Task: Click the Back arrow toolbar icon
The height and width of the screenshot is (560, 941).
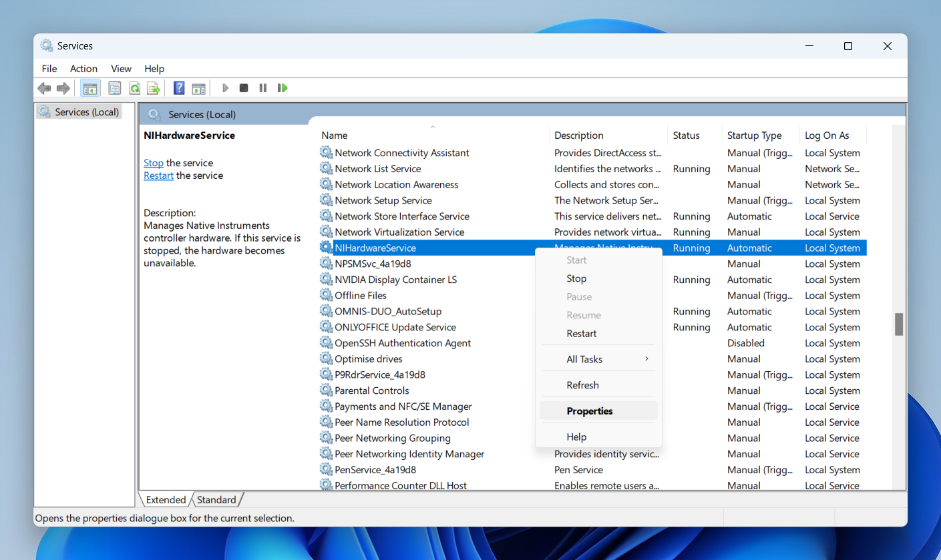Action: [44, 88]
